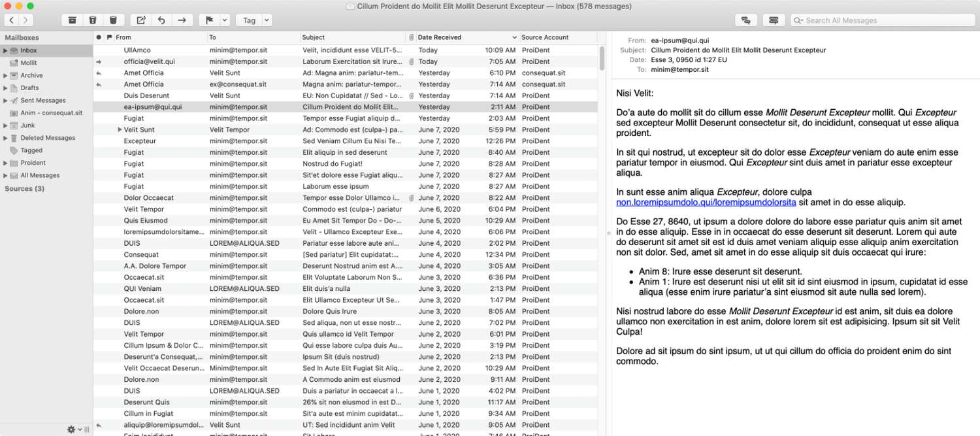Forward the message with the right arrow icon
This screenshot has width=980, height=436.
pos(182,20)
